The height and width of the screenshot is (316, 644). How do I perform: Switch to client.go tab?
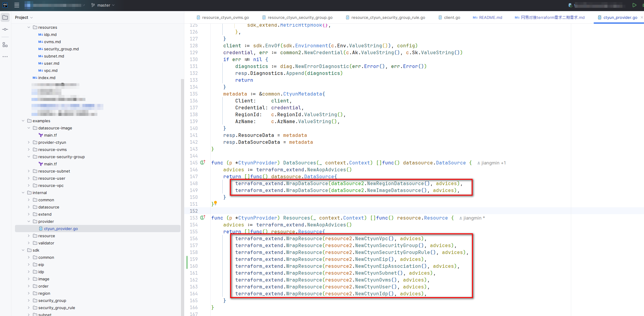(x=449, y=17)
